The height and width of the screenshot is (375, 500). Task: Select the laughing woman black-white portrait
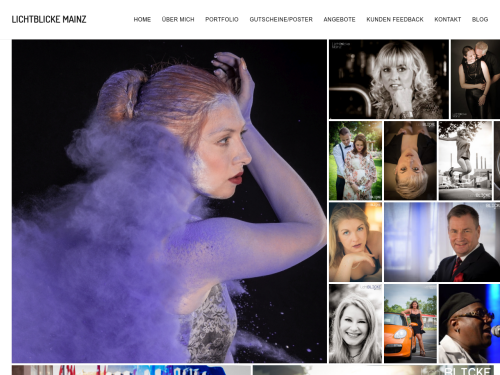pyautogui.click(x=355, y=323)
